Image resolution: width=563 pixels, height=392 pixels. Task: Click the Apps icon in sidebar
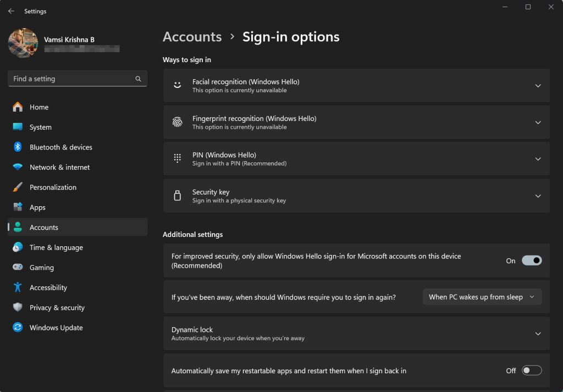[x=18, y=207]
